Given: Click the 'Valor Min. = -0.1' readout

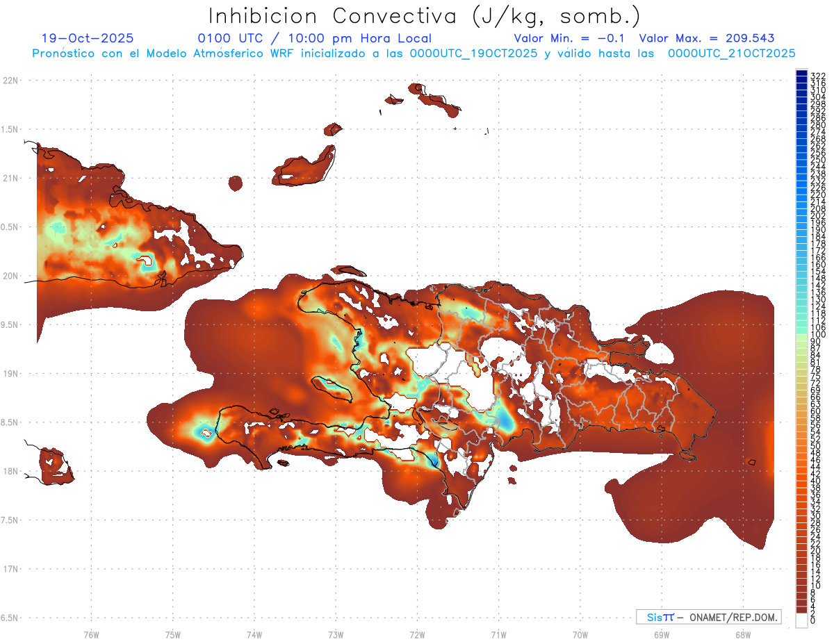Looking at the screenshot, I should point(569,39).
